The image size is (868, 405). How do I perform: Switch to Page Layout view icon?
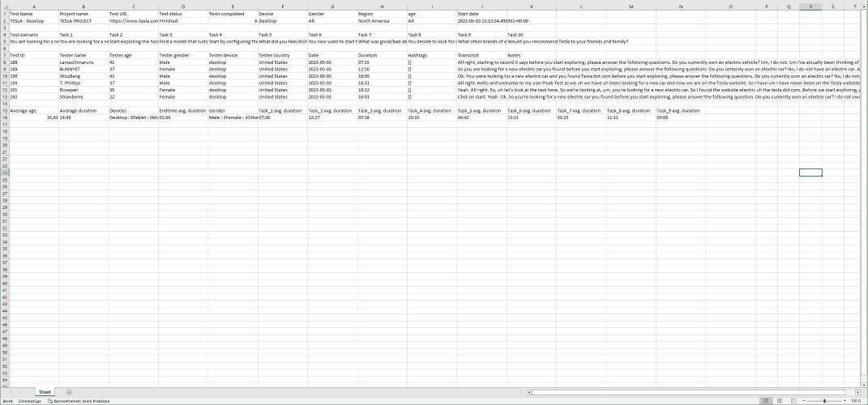[x=778, y=401]
